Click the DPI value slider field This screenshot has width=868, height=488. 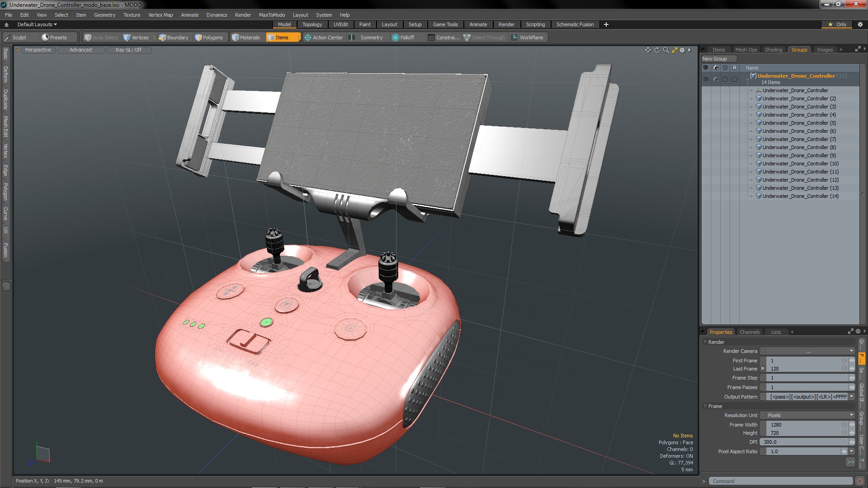[x=805, y=442]
